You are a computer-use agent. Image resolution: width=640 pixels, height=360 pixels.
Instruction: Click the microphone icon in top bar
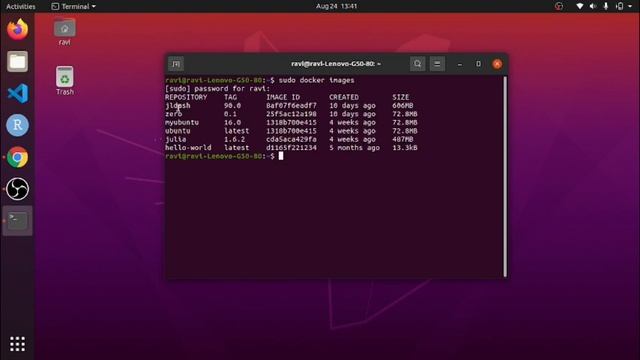(x=606, y=6)
